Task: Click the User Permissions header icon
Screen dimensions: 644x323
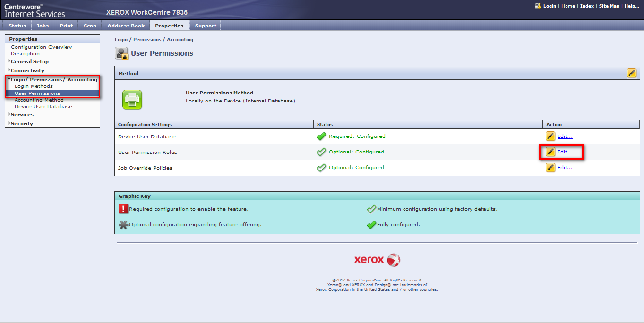Action: click(121, 53)
